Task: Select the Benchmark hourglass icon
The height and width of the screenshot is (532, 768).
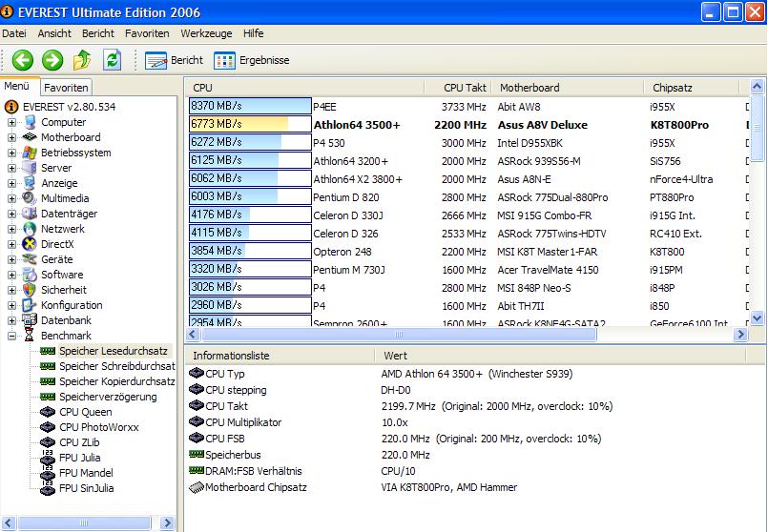Action: 30,336
